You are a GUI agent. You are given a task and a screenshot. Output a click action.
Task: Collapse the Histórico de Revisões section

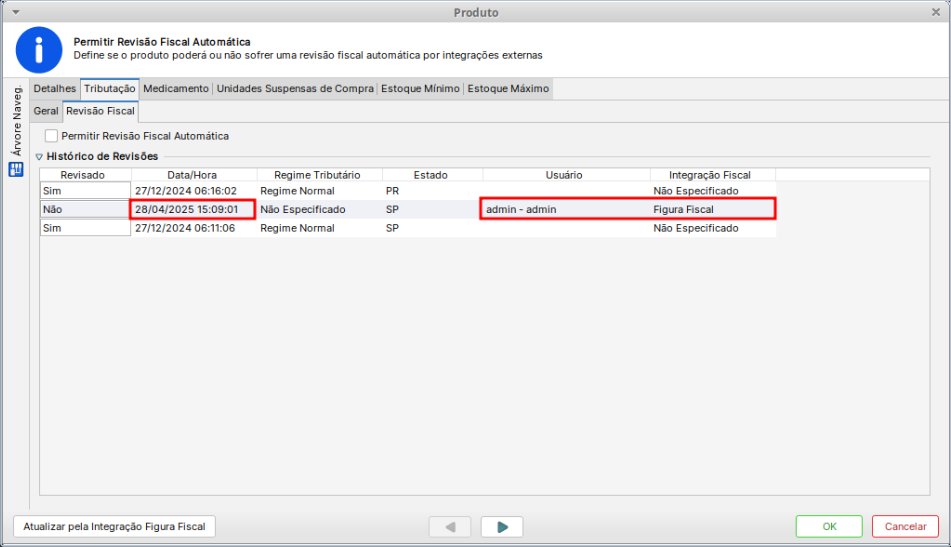tap(39, 157)
